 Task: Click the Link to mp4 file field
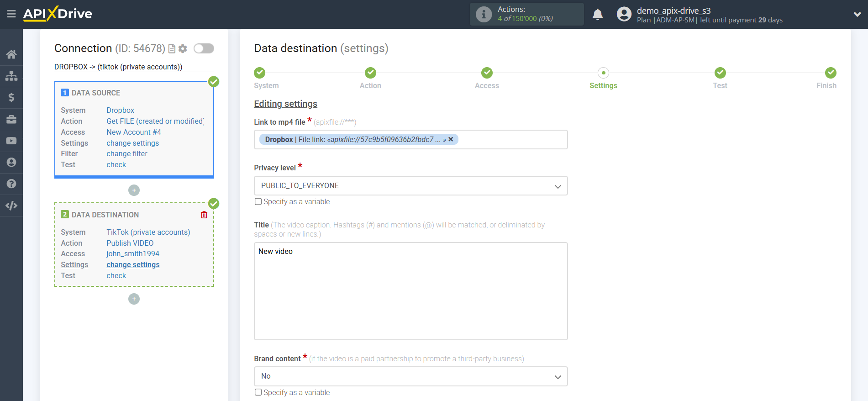[x=410, y=139]
